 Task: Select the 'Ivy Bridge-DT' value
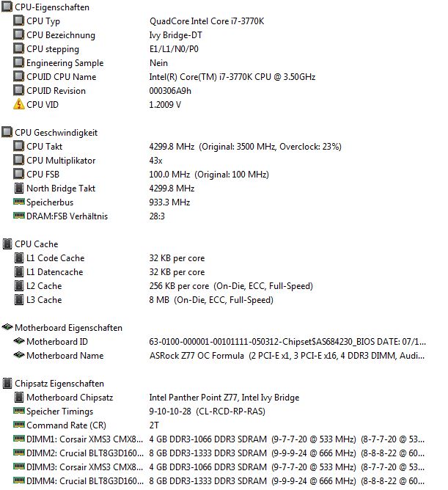[175, 35]
